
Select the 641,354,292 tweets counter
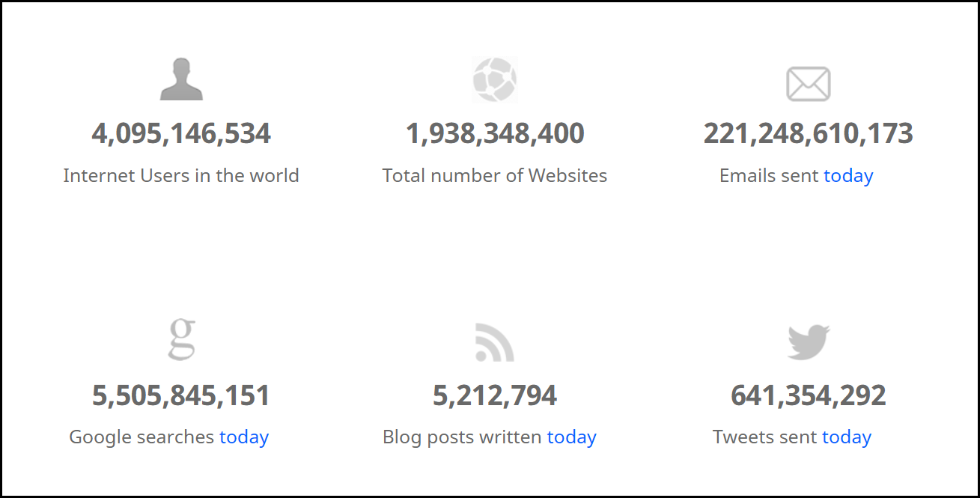pos(809,395)
